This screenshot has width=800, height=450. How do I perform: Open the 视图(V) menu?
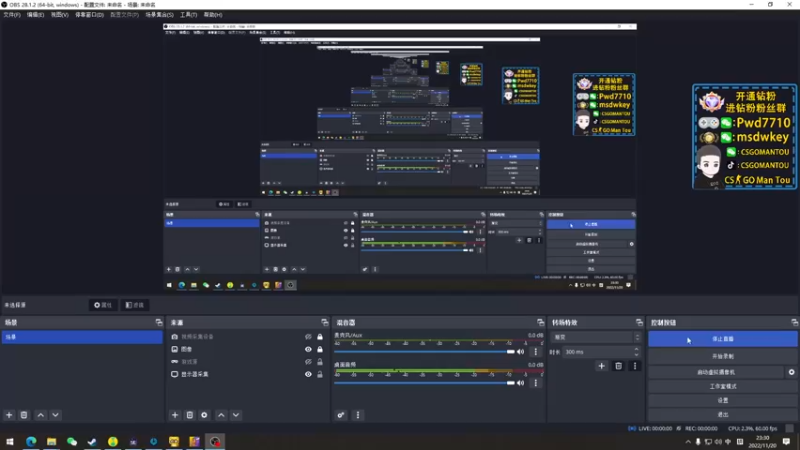[59, 15]
